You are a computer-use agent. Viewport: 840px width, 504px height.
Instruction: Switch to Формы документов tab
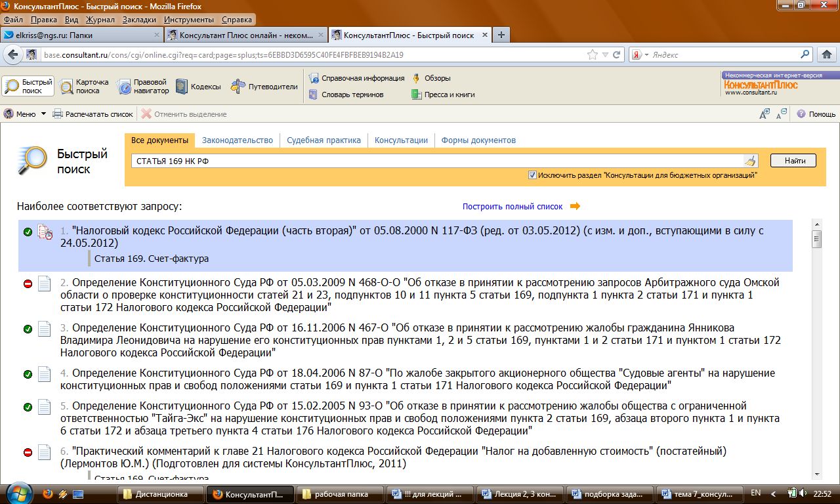(478, 140)
